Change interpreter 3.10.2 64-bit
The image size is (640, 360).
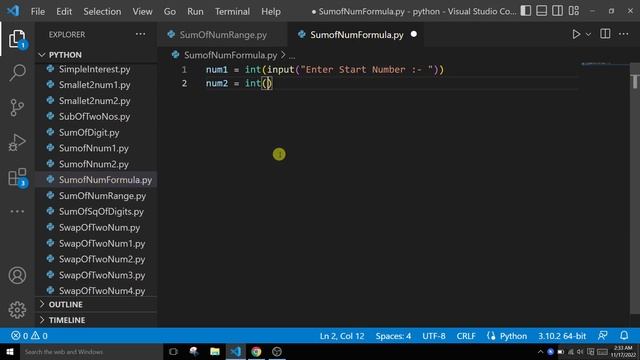click(562, 336)
